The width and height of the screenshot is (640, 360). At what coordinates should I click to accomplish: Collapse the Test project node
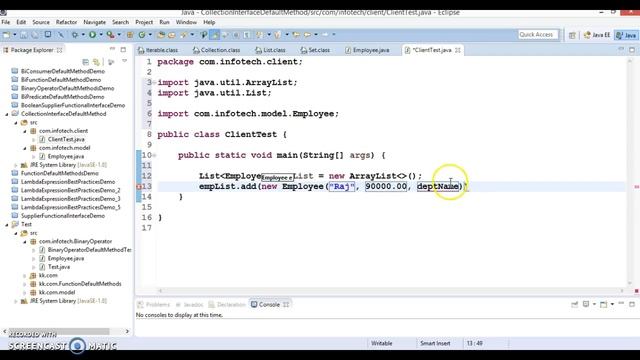7,224
